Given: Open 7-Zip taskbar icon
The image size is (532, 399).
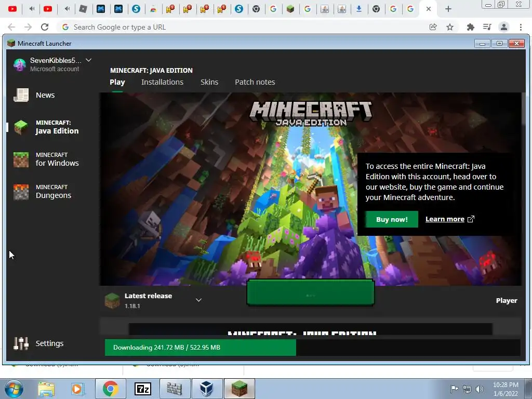Looking at the screenshot, I should [142, 389].
